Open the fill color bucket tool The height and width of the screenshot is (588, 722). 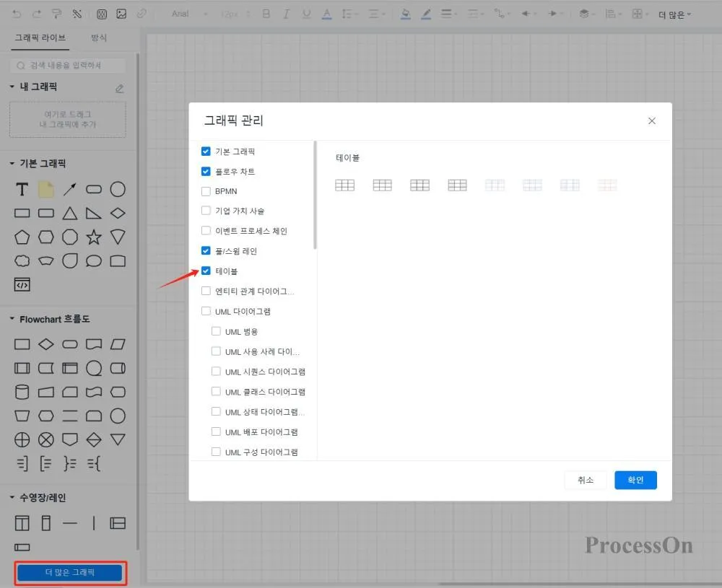coord(405,14)
